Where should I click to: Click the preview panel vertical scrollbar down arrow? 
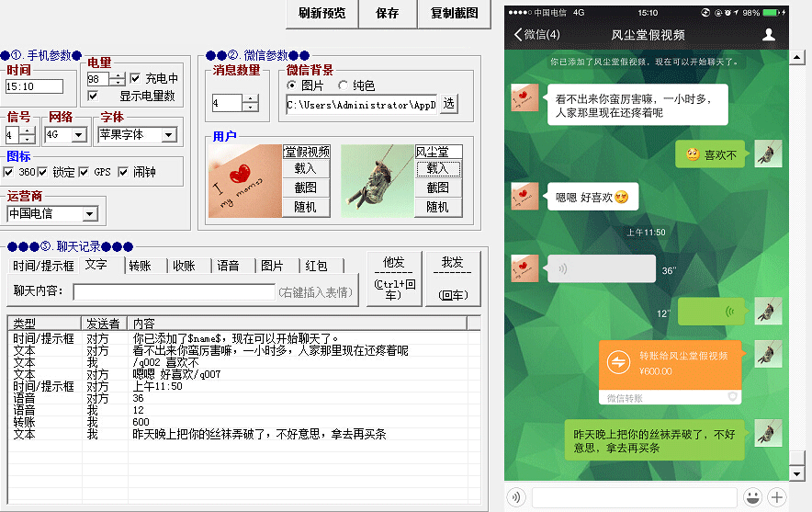point(796,472)
